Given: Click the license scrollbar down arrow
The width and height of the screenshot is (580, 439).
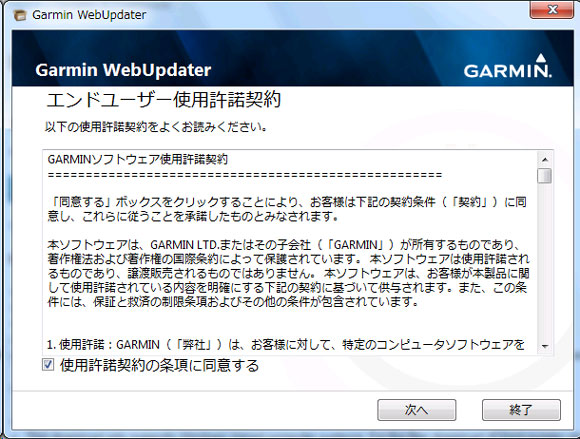Looking at the screenshot, I should (x=544, y=347).
